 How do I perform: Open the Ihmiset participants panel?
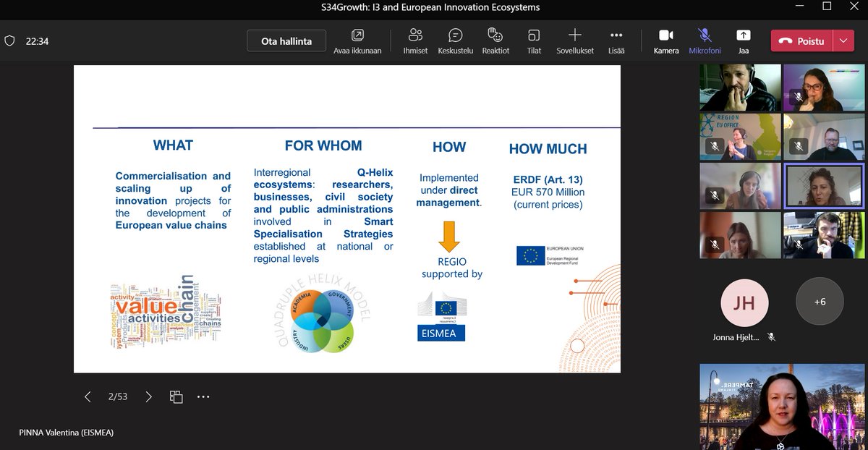415,41
